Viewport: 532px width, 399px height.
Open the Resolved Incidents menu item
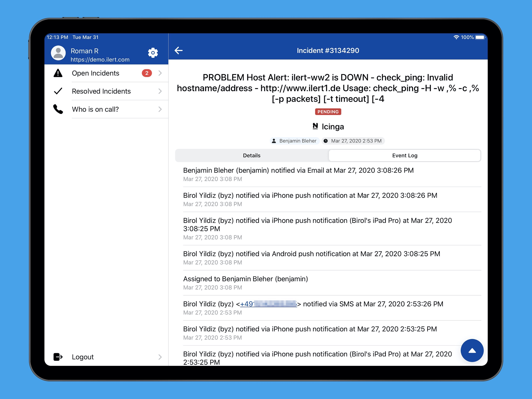point(106,91)
